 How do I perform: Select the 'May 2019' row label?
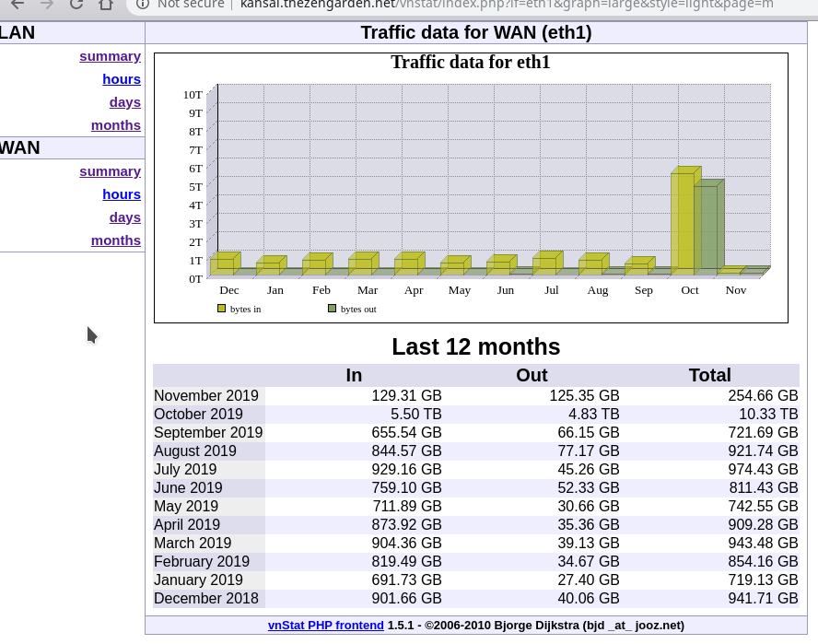[x=186, y=506]
